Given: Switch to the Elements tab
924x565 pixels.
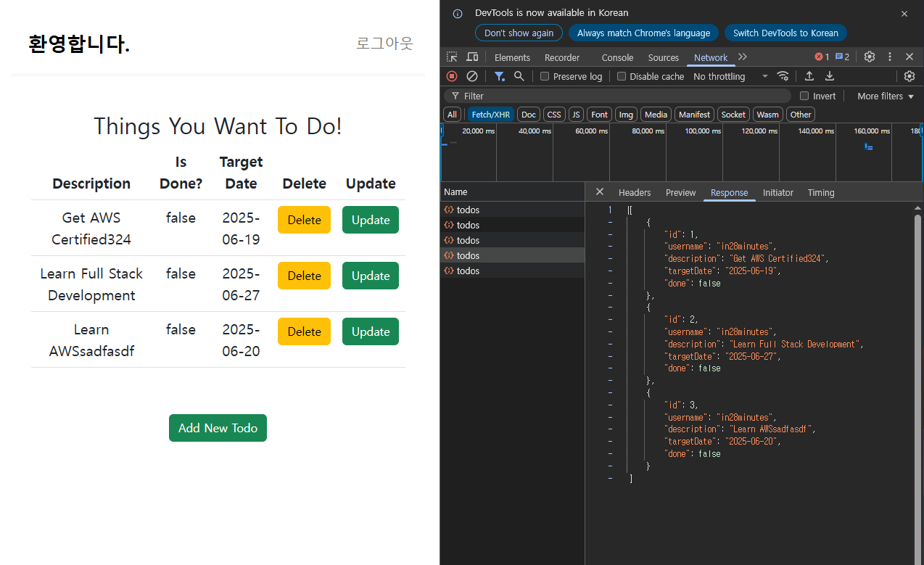Looking at the screenshot, I should click(512, 57).
